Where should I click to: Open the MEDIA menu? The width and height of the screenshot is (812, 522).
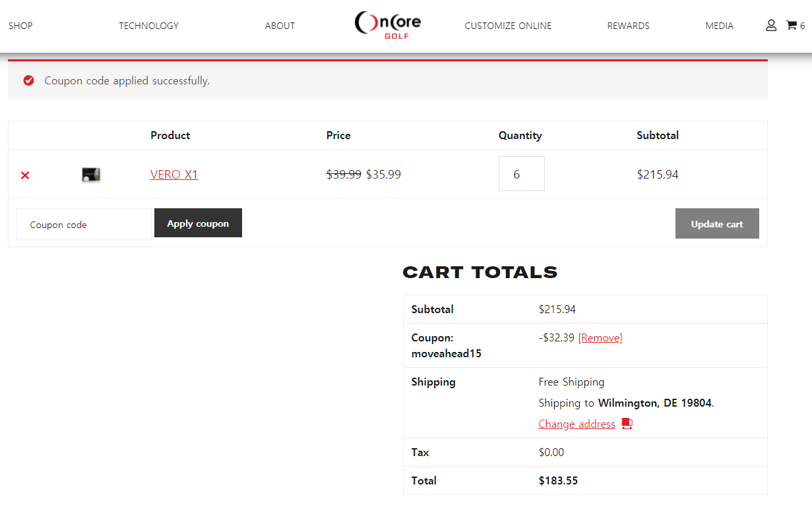point(719,26)
